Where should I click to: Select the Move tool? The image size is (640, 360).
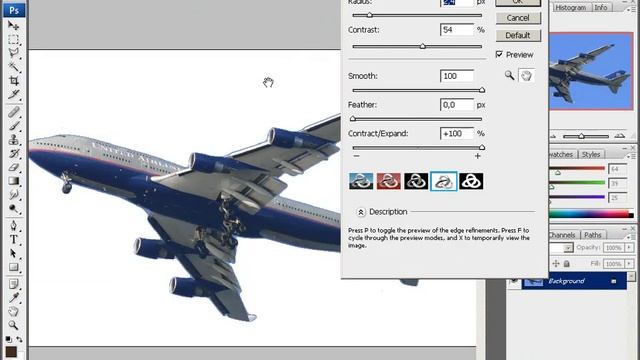click(13, 26)
